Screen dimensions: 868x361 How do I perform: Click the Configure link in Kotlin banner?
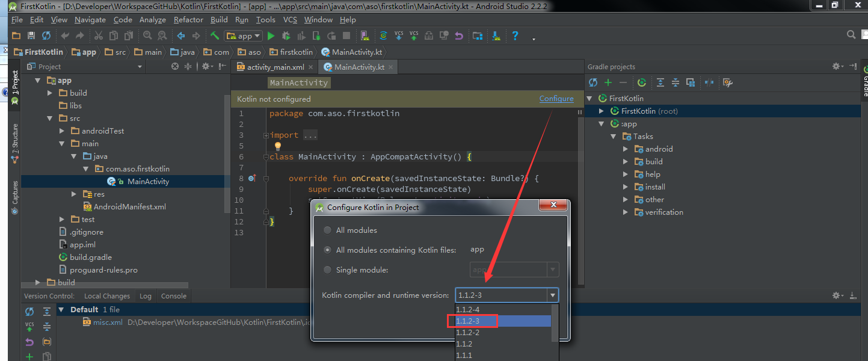(556, 99)
